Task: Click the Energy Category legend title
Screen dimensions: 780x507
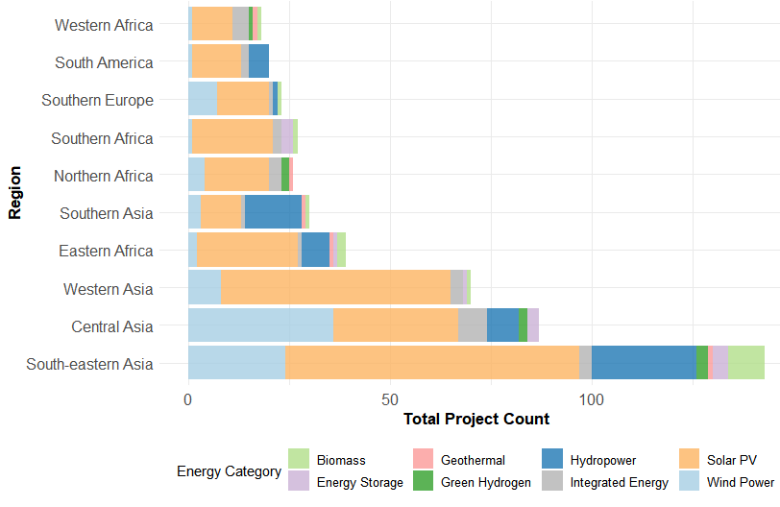Action: pyautogui.click(x=228, y=471)
